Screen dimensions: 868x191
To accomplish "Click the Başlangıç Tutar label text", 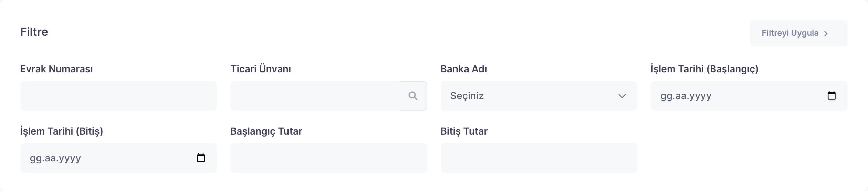I will pyautogui.click(x=266, y=131).
